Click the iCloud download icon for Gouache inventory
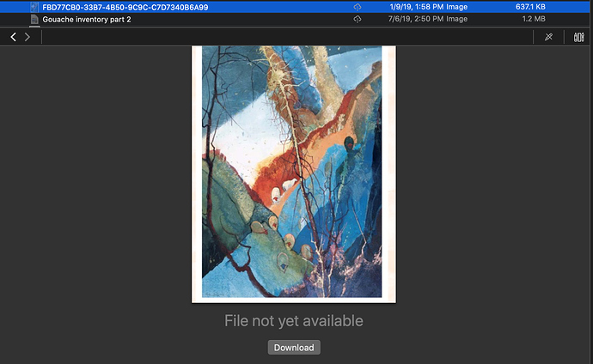This screenshot has width=593, height=364. tap(357, 19)
